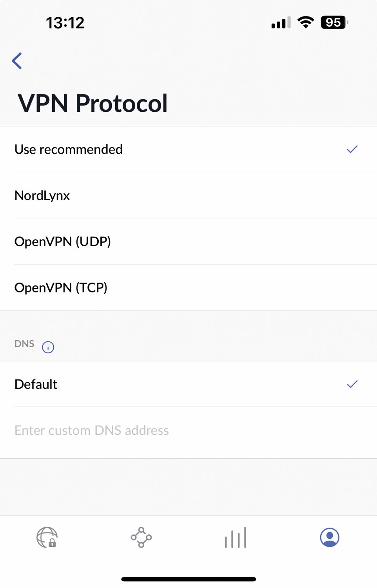377x588 pixels.
Task: Select OpenVPN (TCP) protocol
Action: (188, 287)
